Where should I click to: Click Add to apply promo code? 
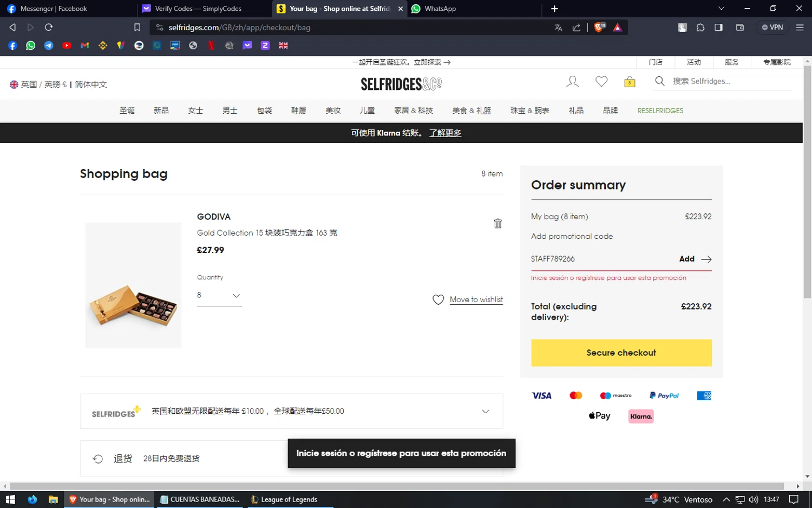click(x=695, y=259)
